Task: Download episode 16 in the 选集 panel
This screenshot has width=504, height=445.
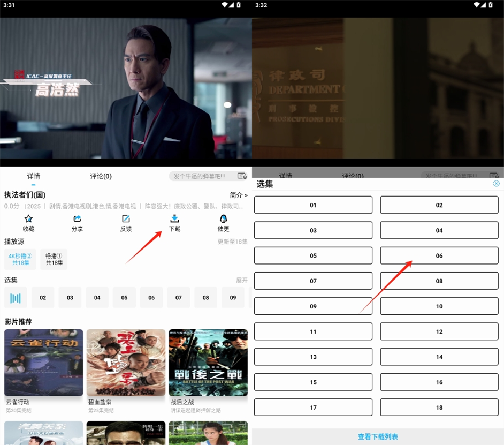Action: coord(439,382)
